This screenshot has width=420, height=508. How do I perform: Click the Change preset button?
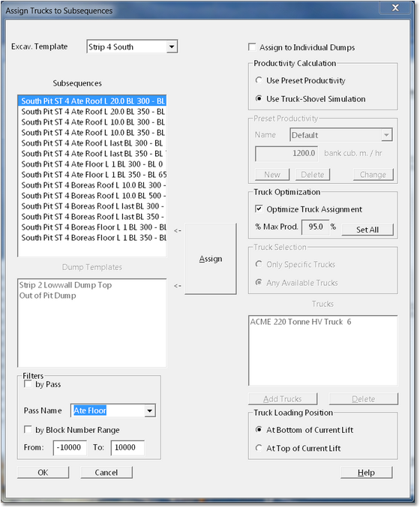373,175
